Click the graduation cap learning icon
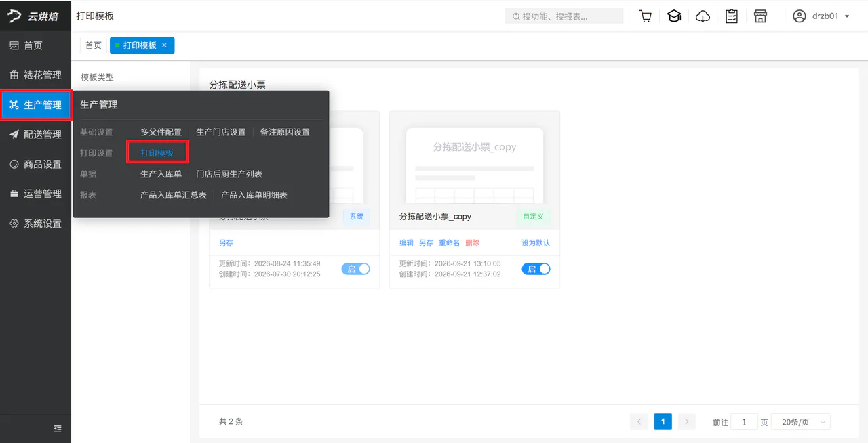Image resolution: width=868 pixels, height=443 pixels. pyautogui.click(x=674, y=16)
